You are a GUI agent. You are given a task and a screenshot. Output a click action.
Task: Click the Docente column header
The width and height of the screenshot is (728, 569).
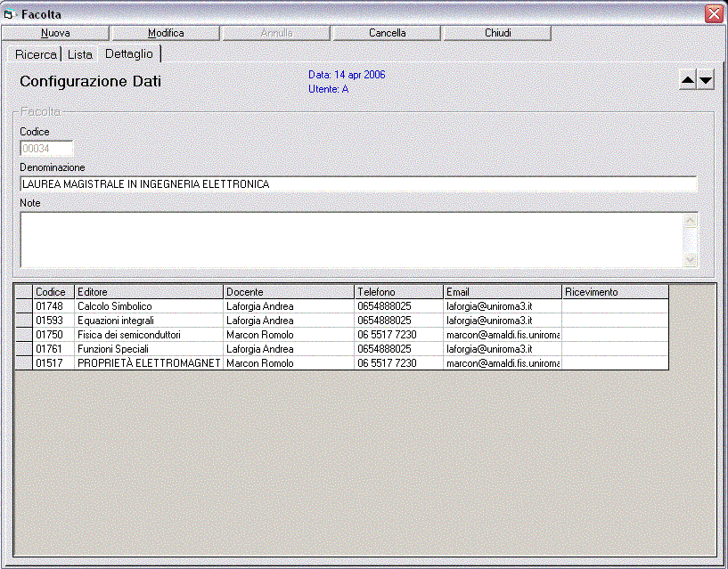pos(288,292)
